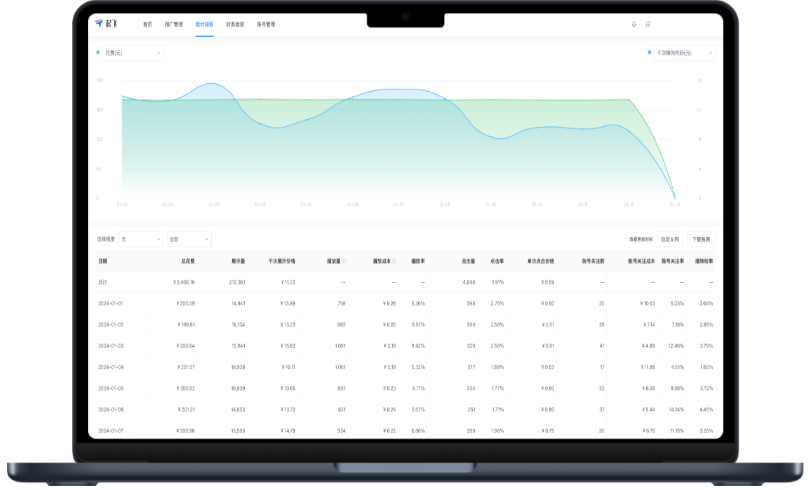Open the 千次曝光价格(元) metric dropdown
The image size is (808, 490).
click(x=684, y=52)
